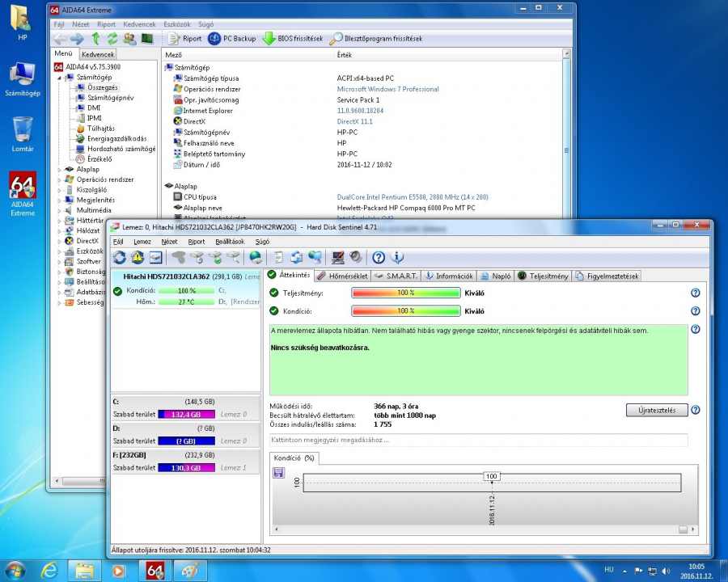Select Érzékelő item in AIDA64 tree
This screenshot has width=728, height=582.
99,159
